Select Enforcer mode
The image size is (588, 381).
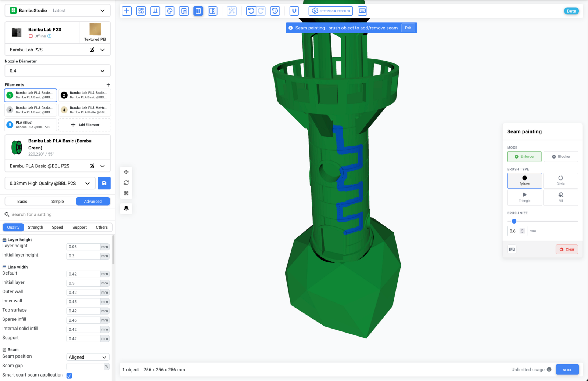(524, 156)
